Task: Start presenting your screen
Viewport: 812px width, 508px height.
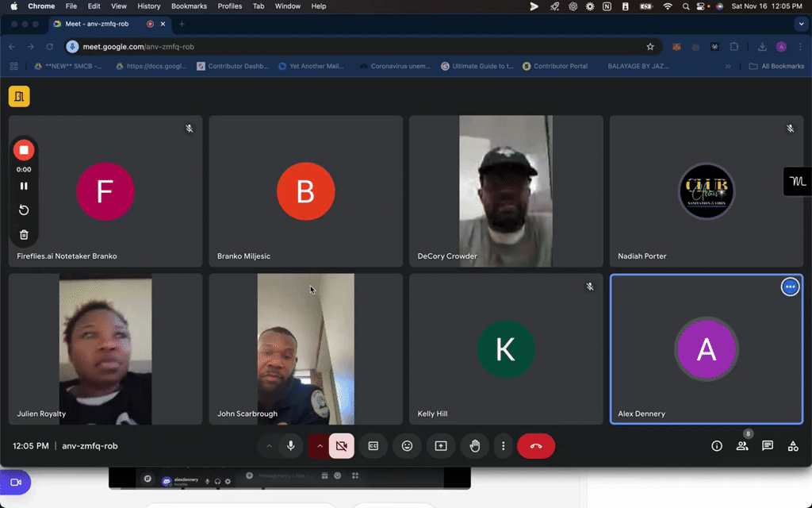Action: coord(440,446)
